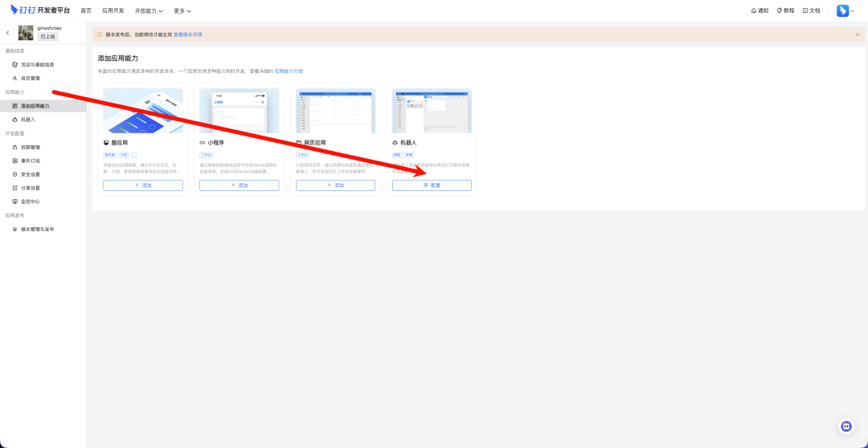The width and height of the screenshot is (868, 448).
Task: Click the 添加应用能力 page heading
Action: 118,58
